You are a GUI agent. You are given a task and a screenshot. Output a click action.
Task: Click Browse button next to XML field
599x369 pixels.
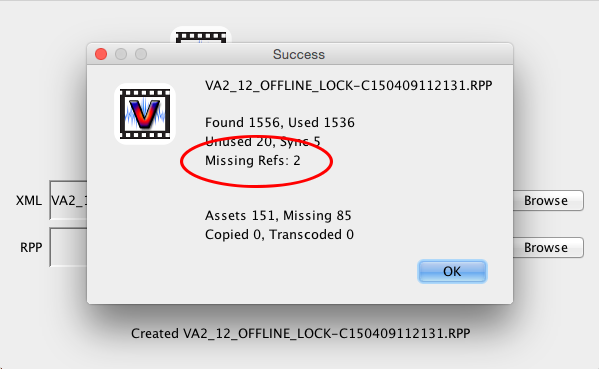click(x=548, y=201)
